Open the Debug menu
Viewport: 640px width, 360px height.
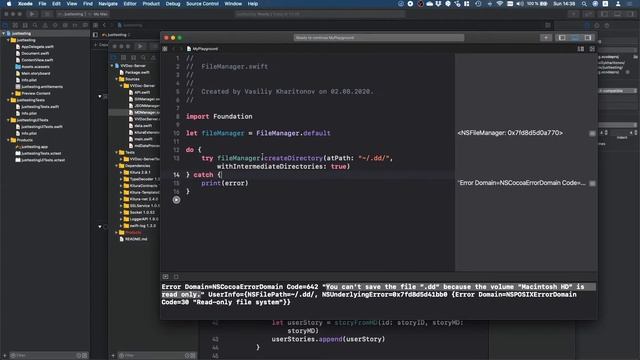click(173, 4)
